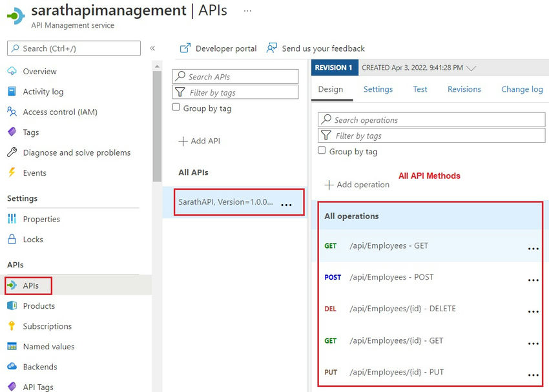This screenshot has width=549, height=392.
Task: Click the Send us your feedback icon
Action: click(x=272, y=48)
